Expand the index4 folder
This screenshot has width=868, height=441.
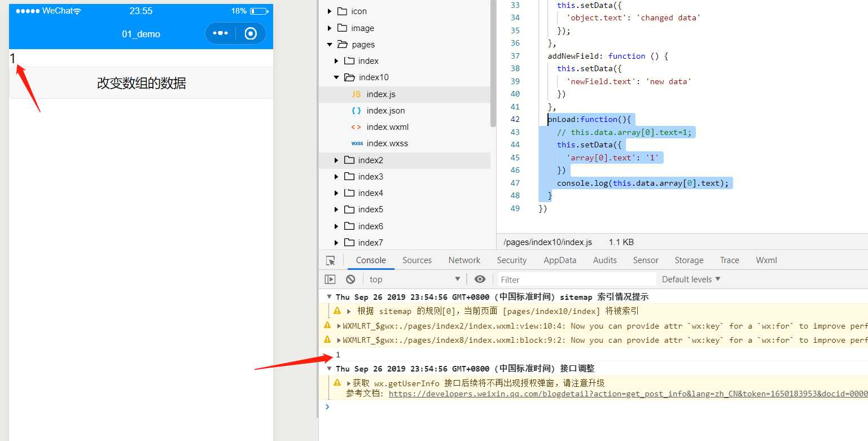click(336, 193)
